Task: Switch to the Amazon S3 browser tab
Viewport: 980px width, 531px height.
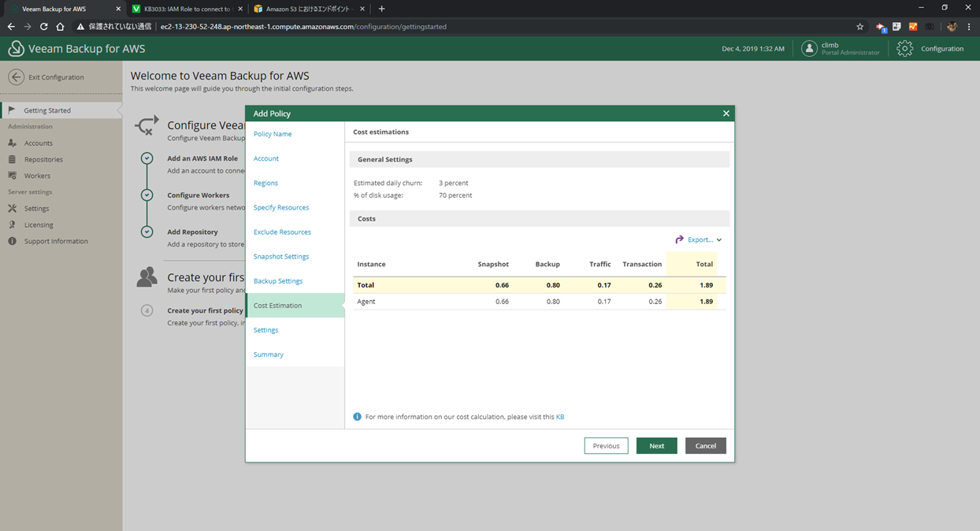Action: click(x=310, y=9)
